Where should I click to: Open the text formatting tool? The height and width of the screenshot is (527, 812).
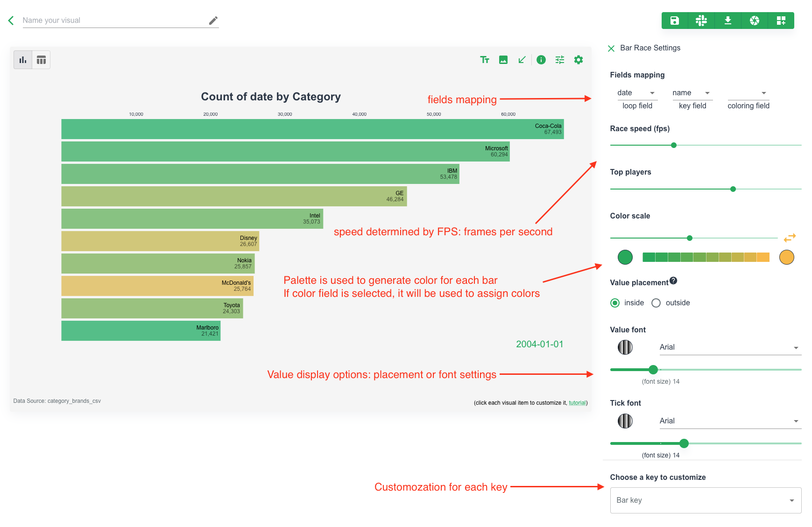[485, 60]
